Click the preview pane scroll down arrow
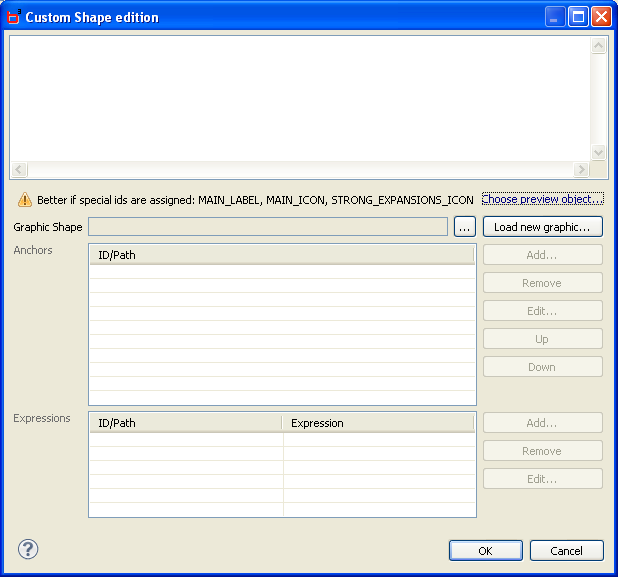The height and width of the screenshot is (577, 618). click(x=598, y=153)
